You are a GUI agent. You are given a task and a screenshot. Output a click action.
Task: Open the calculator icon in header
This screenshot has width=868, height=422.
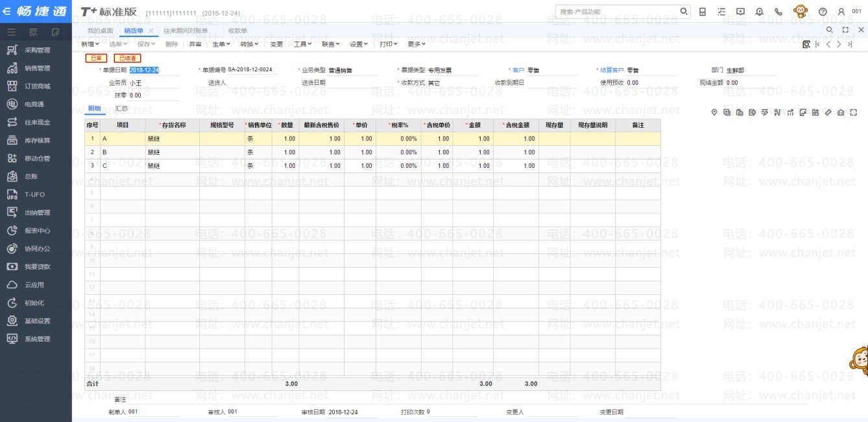click(703, 12)
